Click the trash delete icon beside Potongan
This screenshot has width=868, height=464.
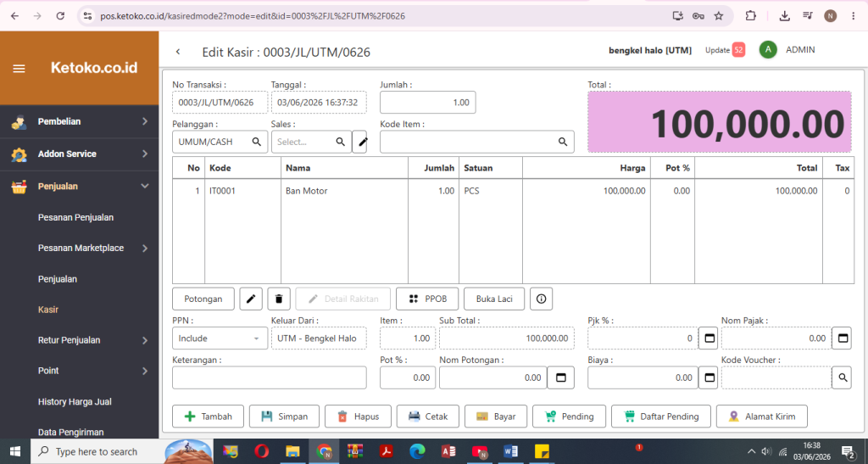[279, 299]
